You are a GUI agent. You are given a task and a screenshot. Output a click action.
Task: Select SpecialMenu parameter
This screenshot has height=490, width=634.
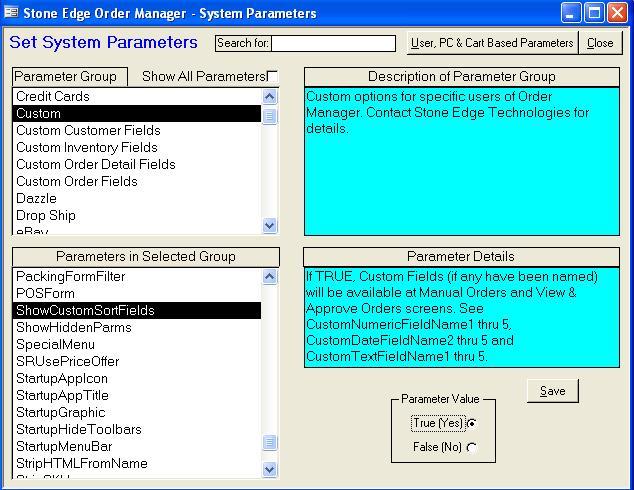click(x=137, y=344)
